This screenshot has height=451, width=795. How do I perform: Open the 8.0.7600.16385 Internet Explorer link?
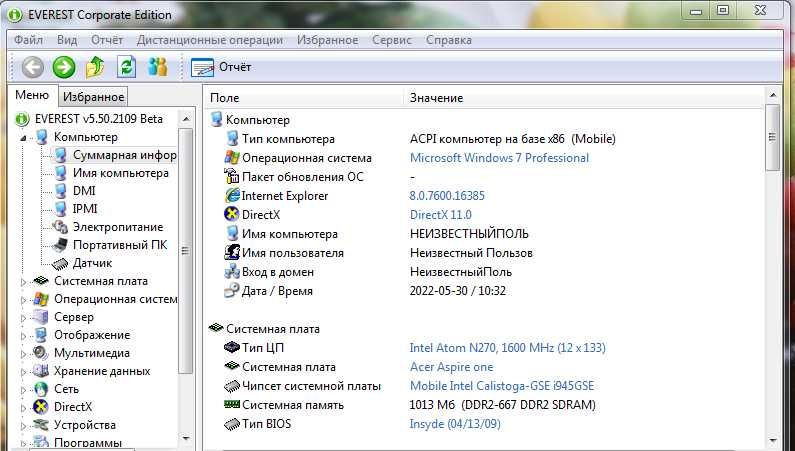pos(447,196)
